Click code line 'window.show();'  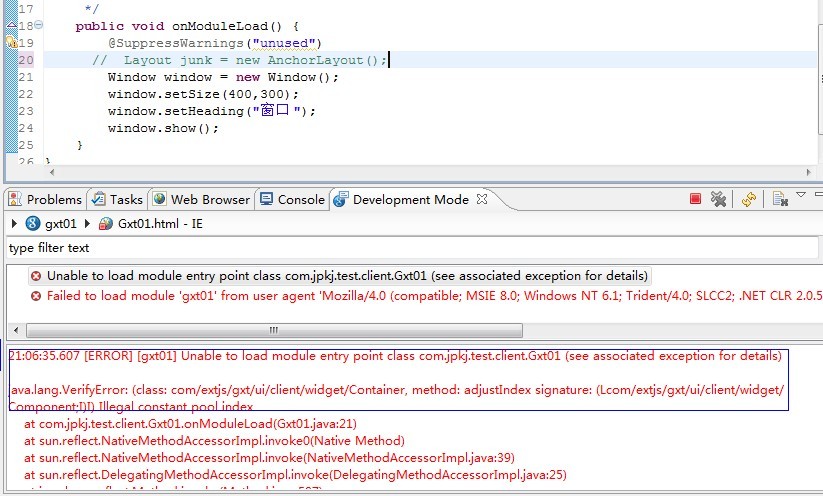163,128
